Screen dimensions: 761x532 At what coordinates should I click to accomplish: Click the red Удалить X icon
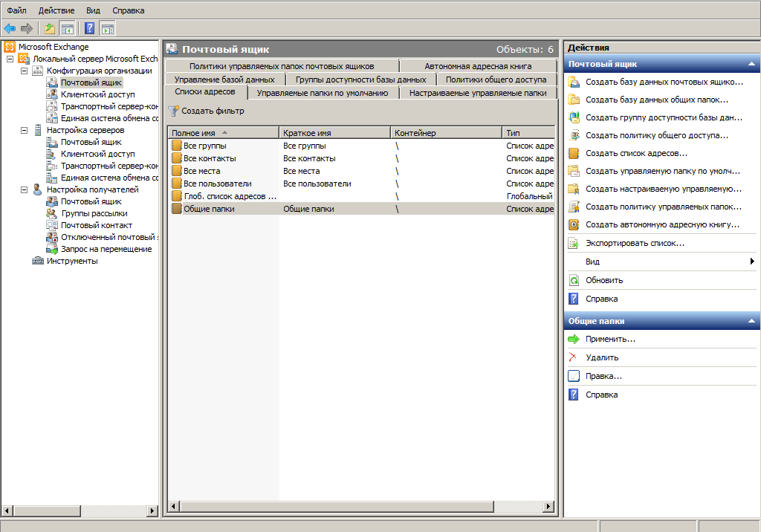pyautogui.click(x=573, y=357)
